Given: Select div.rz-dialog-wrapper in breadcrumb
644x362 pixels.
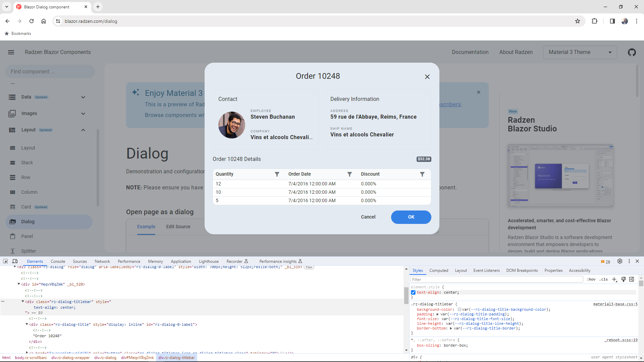Looking at the screenshot, I should (x=70, y=358).
